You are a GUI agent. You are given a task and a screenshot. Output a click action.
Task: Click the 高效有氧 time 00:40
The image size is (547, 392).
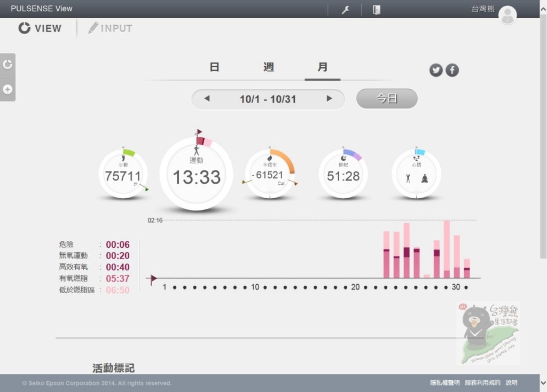coord(118,267)
